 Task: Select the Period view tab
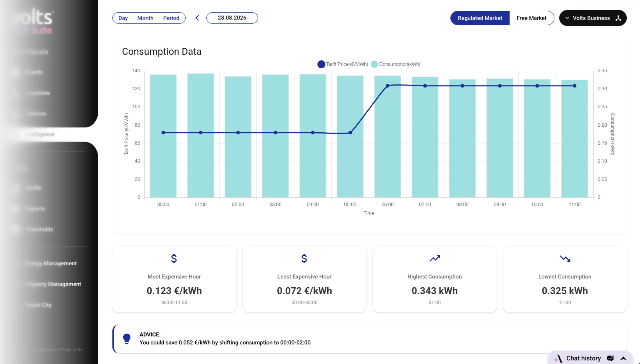tap(171, 18)
